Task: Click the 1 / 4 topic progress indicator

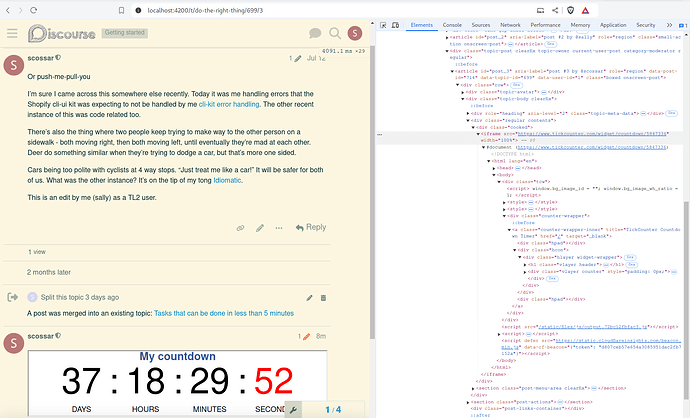Action: coord(333,410)
